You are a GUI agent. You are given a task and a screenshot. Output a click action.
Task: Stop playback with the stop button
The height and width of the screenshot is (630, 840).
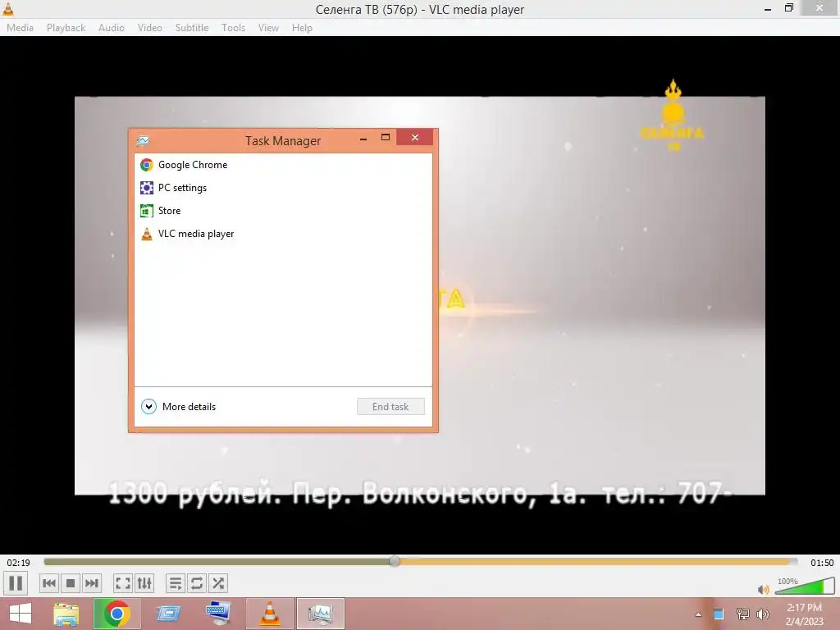click(x=71, y=583)
